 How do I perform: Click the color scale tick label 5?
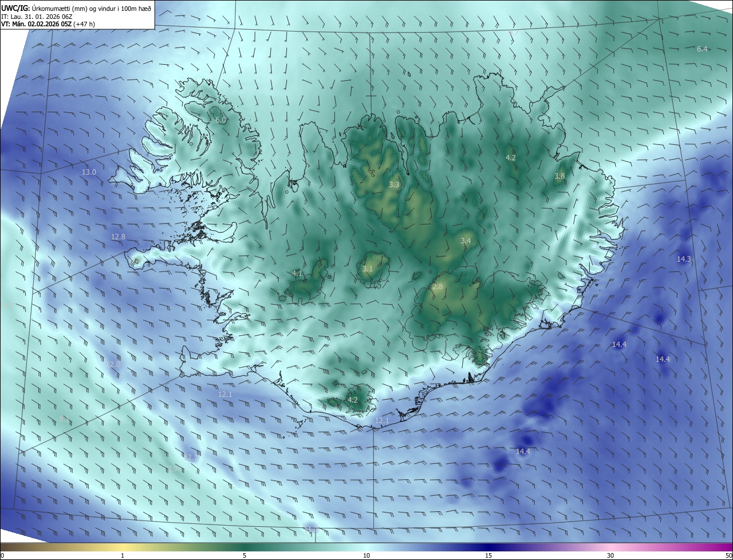[245, 555]
